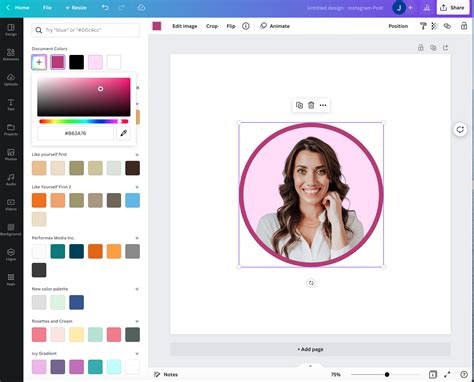Click the undo arrow icon
The image size is (474, 382).
(x=105, y=7)
